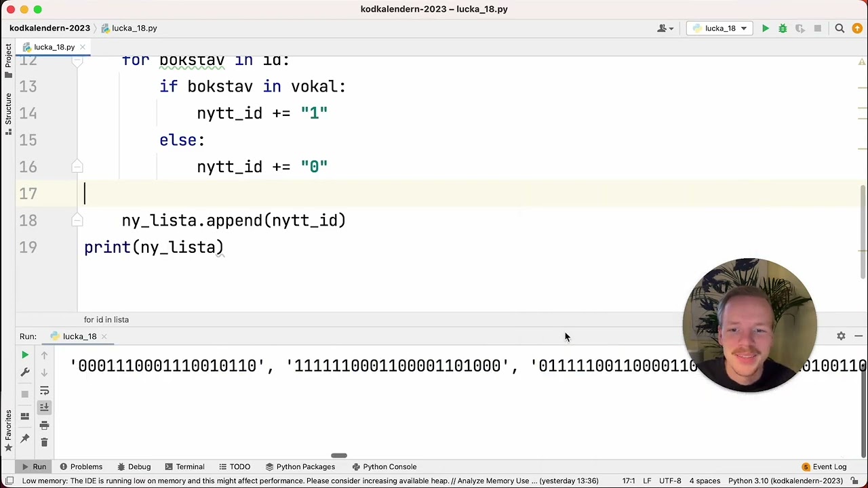The image size is (868, 488).
Task: Change indent setting 4 spaces
Action: pos(705,481)
